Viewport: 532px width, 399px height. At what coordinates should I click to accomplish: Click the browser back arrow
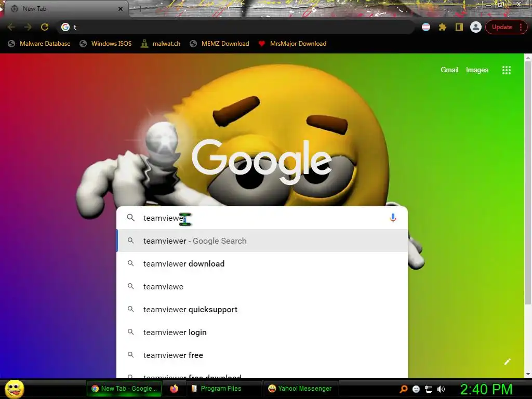[x=11, y=27]
